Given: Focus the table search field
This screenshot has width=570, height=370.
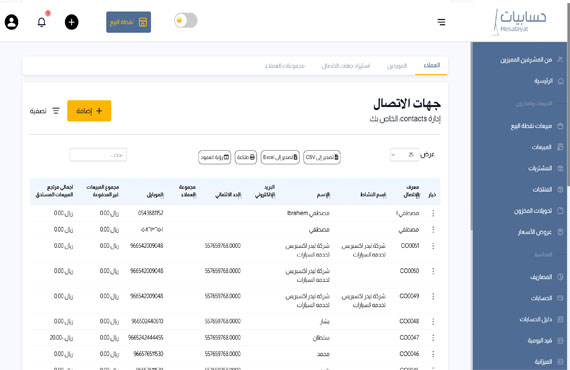Looking at the screenshot, I should (98, 155).
